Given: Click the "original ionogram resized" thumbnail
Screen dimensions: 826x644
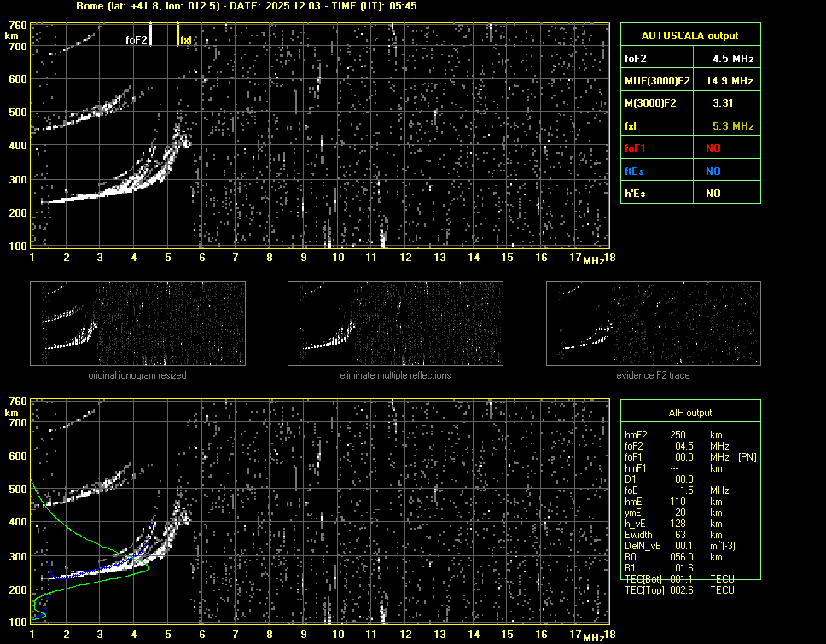Looking at the screenshot, I should (137, 323).
